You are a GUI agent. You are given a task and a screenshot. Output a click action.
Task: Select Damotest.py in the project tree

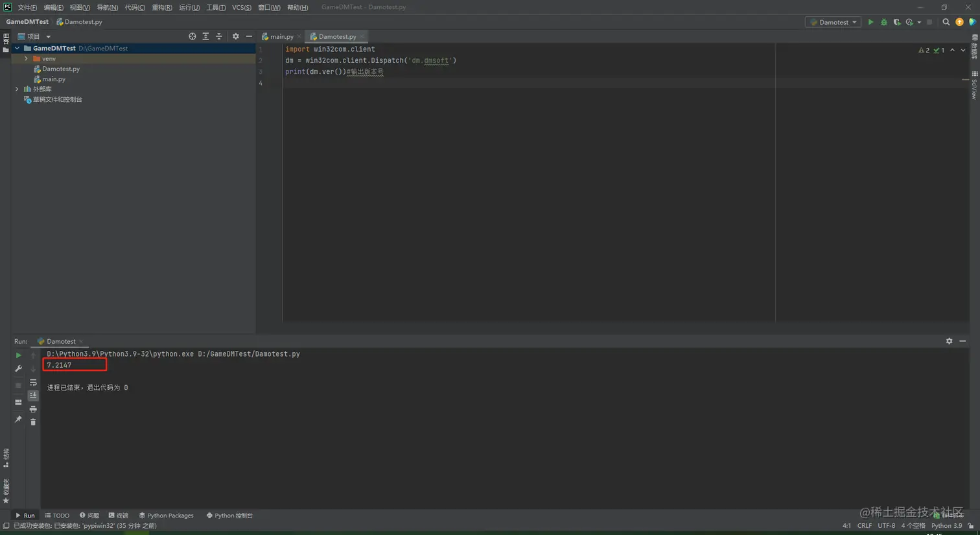click(x=61, y=69)
